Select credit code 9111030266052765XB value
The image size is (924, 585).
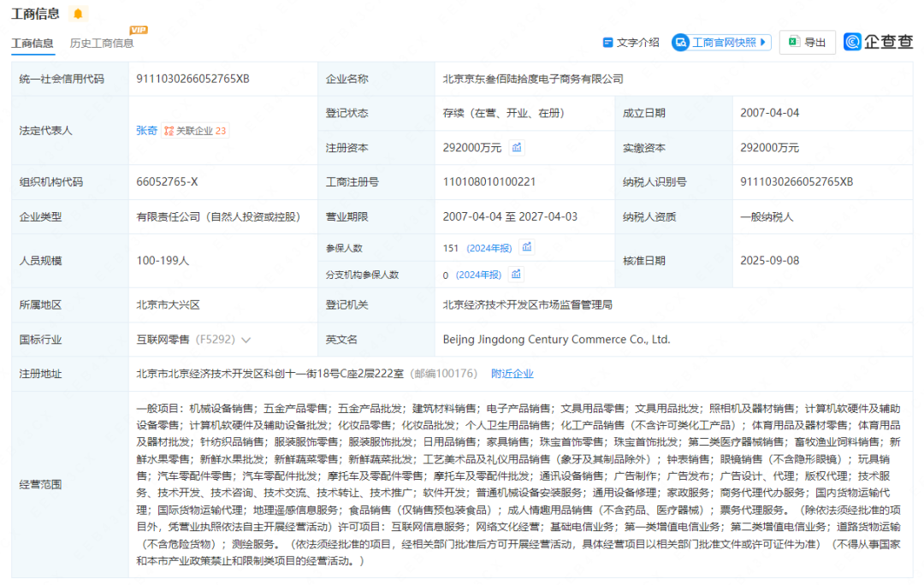[x=192, y=79]
